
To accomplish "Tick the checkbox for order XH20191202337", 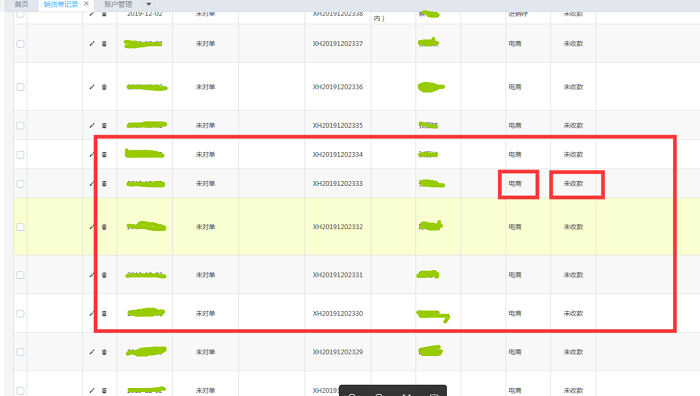I will tap(21, 44).
